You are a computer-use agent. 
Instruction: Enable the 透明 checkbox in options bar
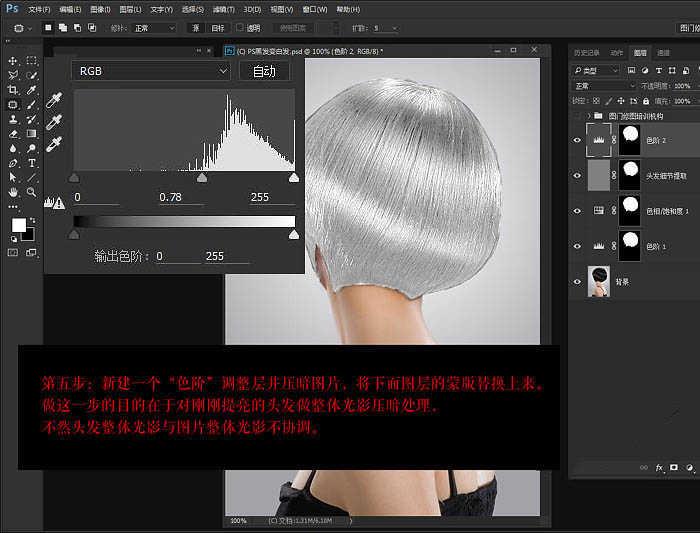pyautogui.click(x=239, y=28)
